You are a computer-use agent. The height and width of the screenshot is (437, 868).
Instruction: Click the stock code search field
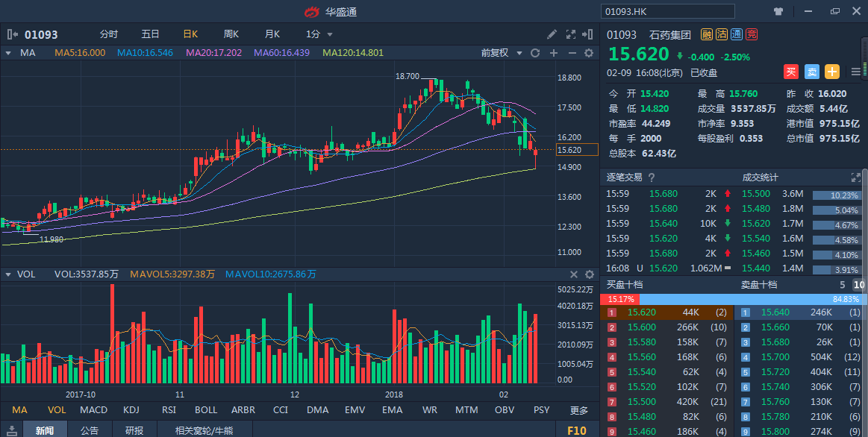click(x=667, y=11)
